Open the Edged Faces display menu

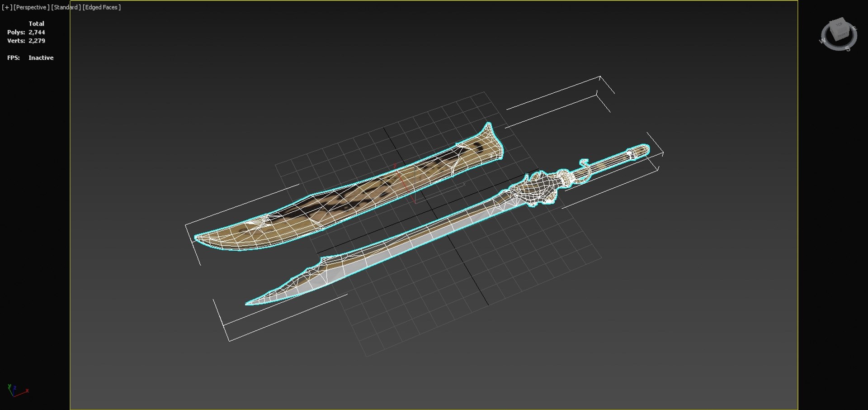pyautogui.click(x=102, y=7)
